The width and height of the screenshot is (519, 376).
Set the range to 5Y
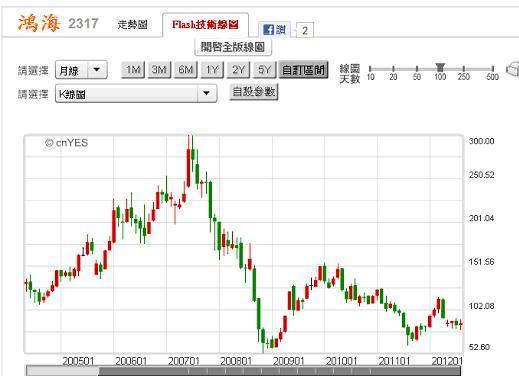point(265,70)
